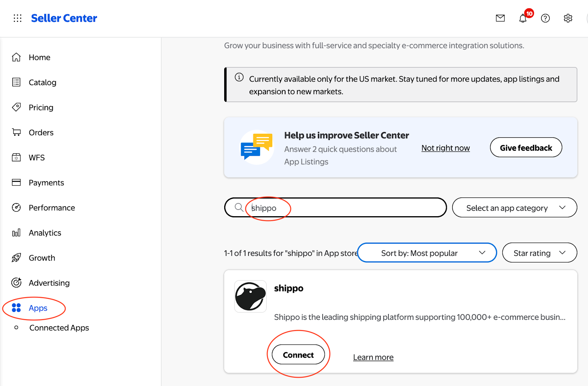Click the Shippo description text
588x386 pixels.
click(x=420, y=317)
